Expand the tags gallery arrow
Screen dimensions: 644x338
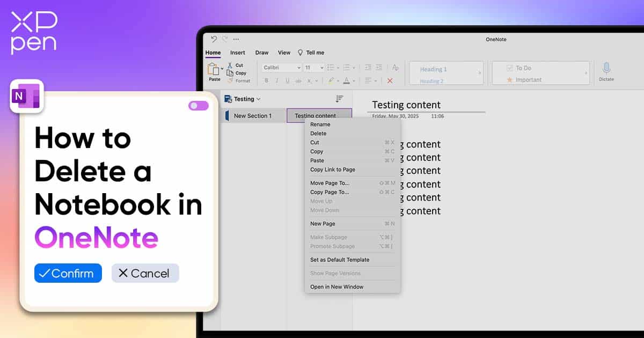(x=586, y=73)
